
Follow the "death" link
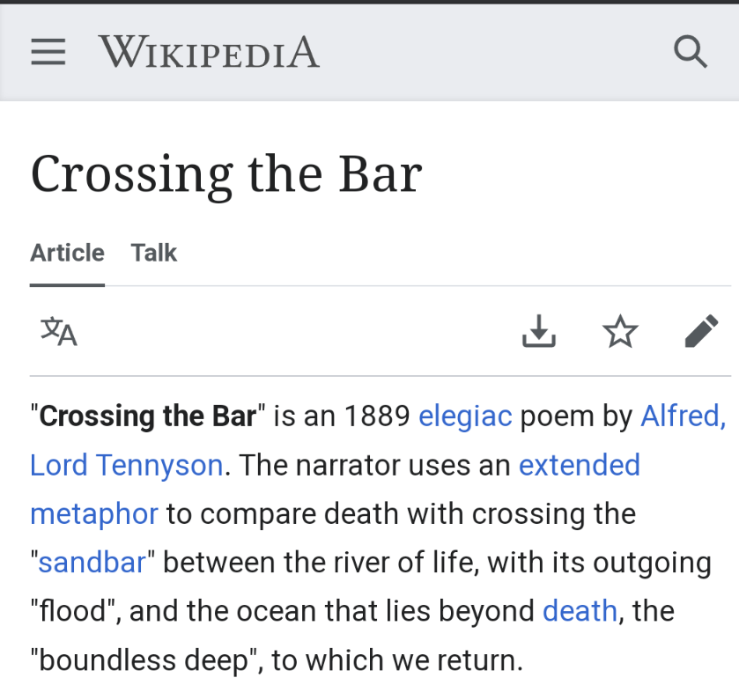(580, 611)
